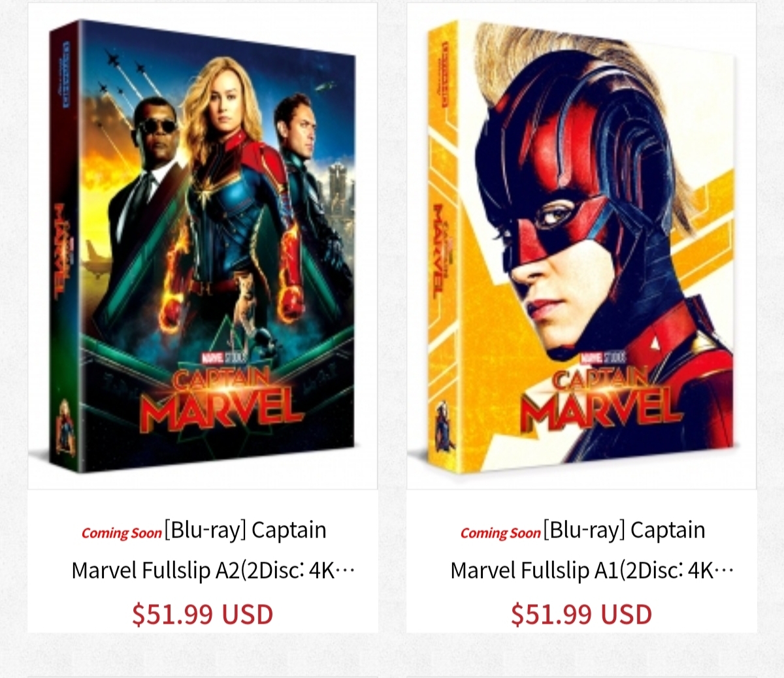Click the Marvel Studios badge on the A1 cover

tap(603, 358)
